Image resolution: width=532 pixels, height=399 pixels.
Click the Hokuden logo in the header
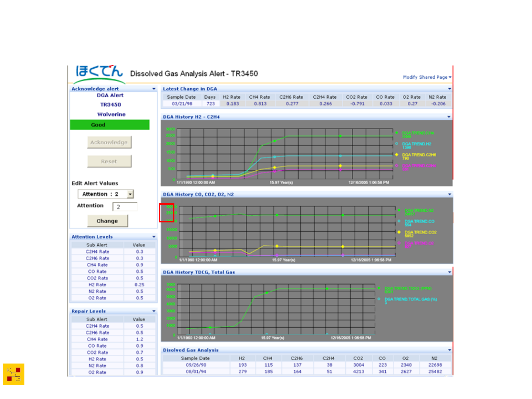[x=99, y=74]
